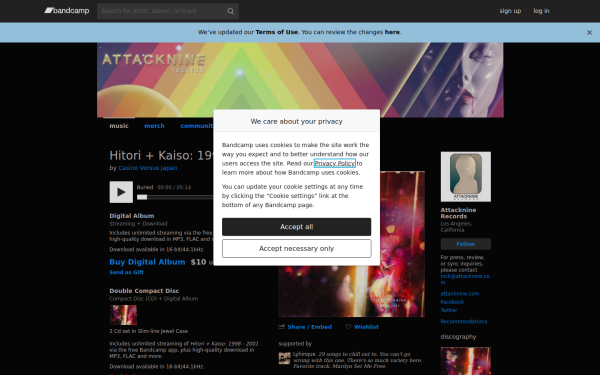The width and height of the screenshot is (600, 375).
Task: Open the Terms of Use link
Action: tap(276, 32)
